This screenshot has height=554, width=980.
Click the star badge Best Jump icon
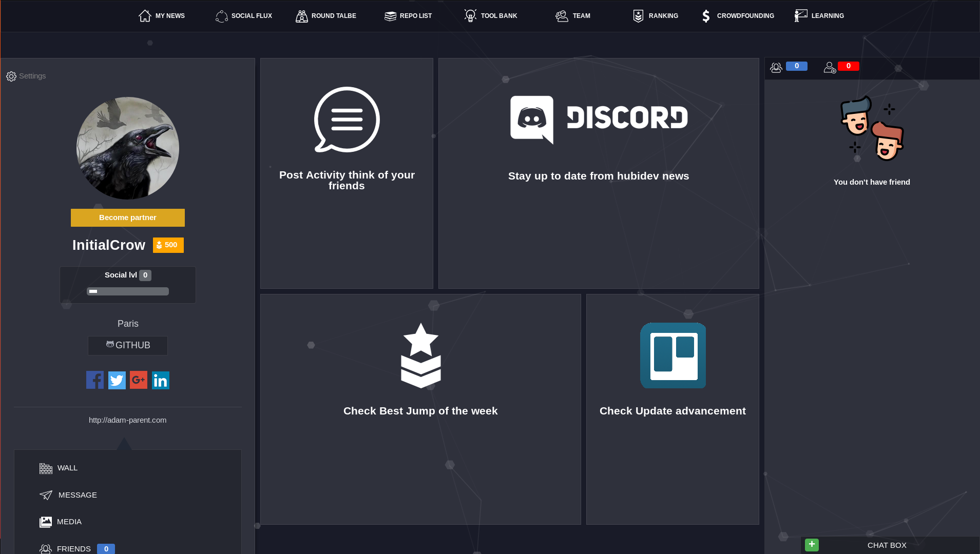[x=421, y=355]
